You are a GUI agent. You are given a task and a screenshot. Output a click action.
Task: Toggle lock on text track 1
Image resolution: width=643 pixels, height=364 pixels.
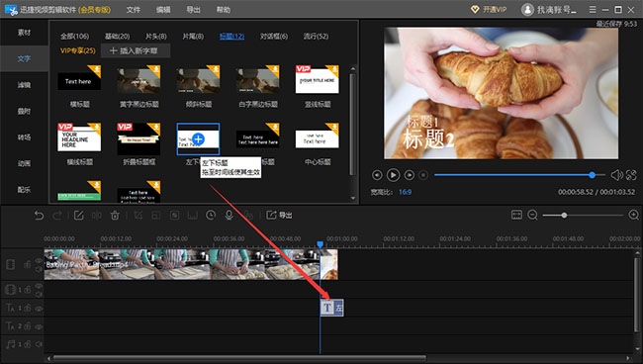point(27,308)
